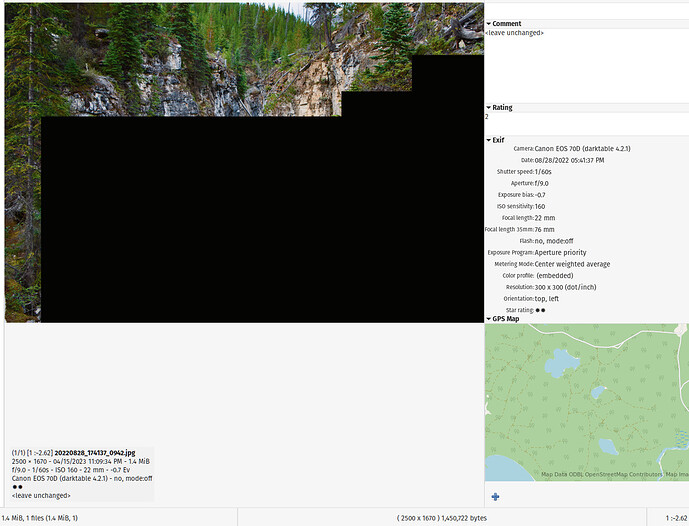Collapse the Rating section
This screenshot has width=689, height=526.
click(489, 107)
